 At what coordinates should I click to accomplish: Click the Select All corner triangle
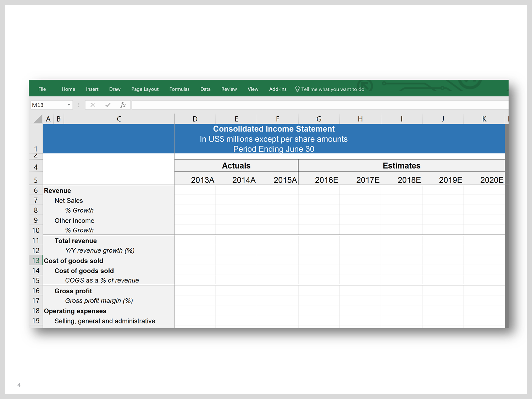click(x=37, y=119)
